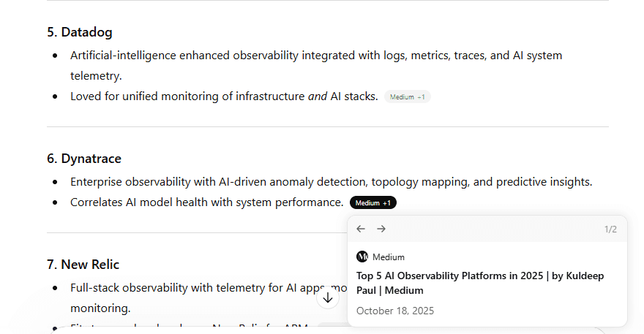The height and width of the screenshot is (334, 644).
Task: Click the Medium source name in popup
Action: 389,257
